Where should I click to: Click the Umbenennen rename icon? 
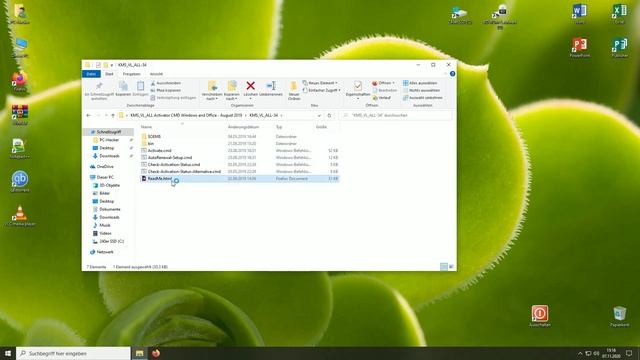click(271, 86)
